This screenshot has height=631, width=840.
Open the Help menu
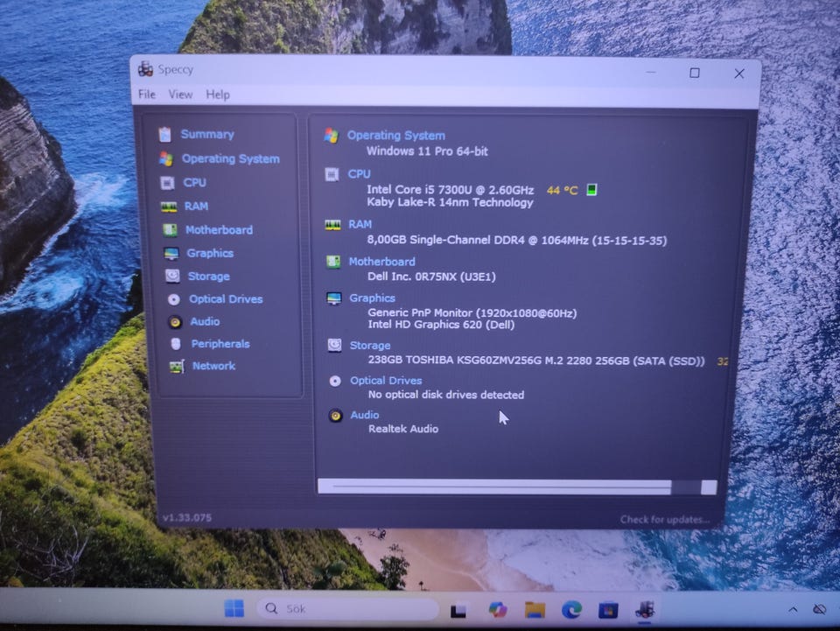tap(218, 95)
